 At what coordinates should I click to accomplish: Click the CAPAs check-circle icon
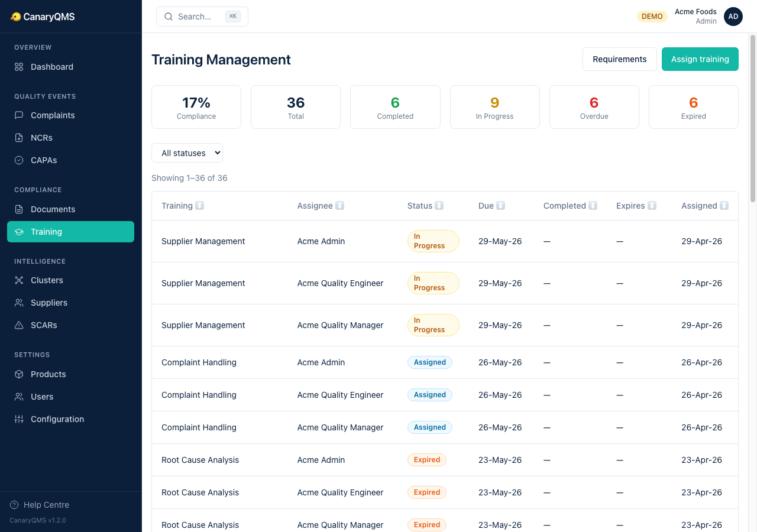point(19,160)
